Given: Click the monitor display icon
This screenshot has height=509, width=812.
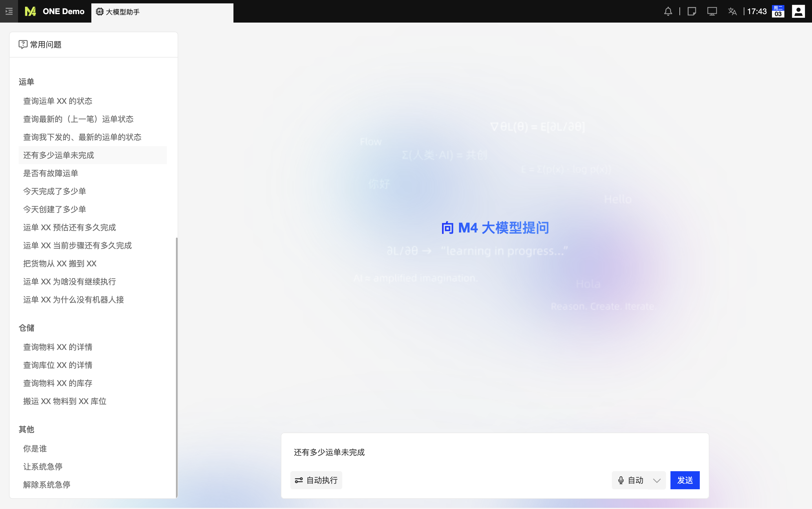Looking at the screenshot, I should pos(712,12).
